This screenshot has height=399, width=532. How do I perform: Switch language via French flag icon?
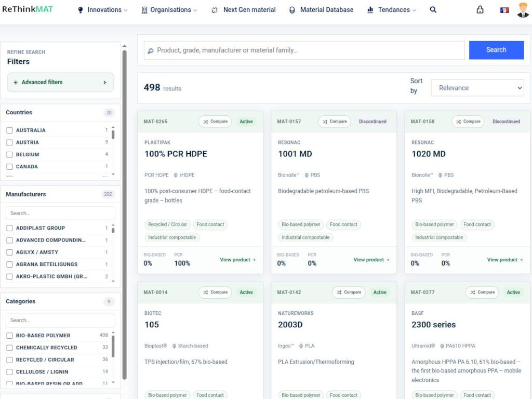504,10
